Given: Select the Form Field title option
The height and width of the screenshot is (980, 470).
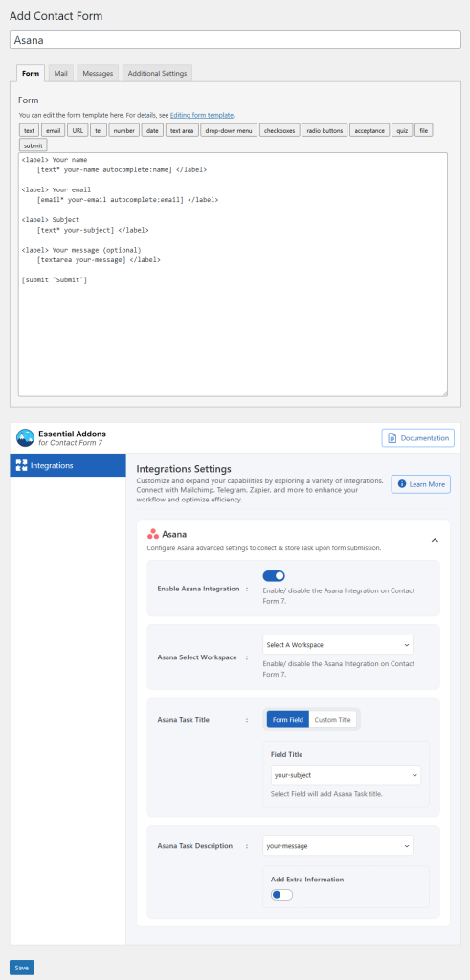Looking at the screenshot, I should pyautogui.click(x=288, y=720).
